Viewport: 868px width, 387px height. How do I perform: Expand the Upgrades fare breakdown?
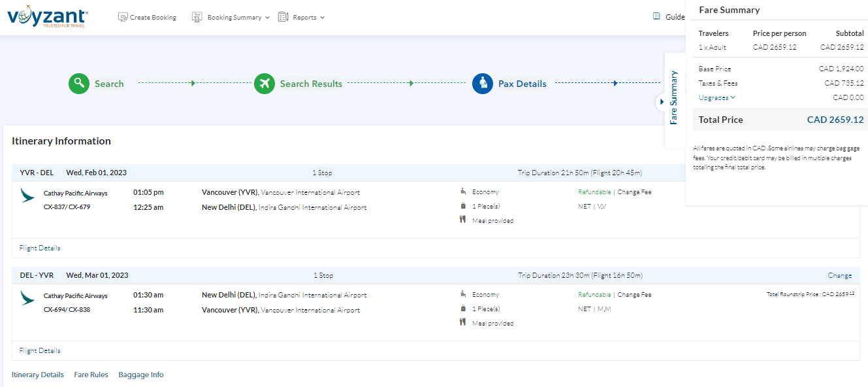pyautogui.click(x=716, y=97)
